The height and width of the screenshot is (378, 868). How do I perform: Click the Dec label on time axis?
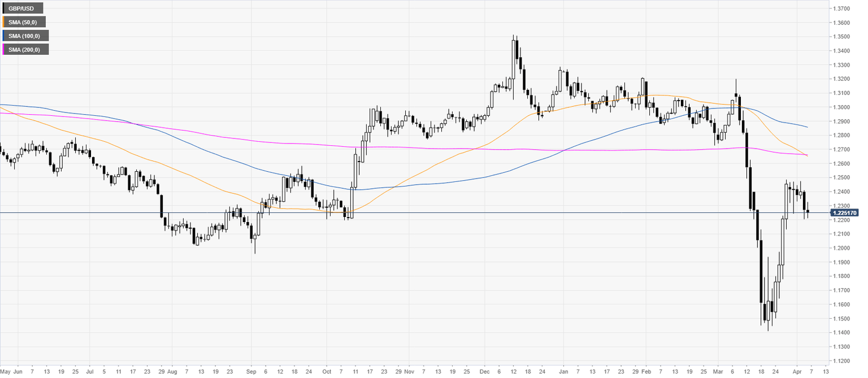pos(484,372)
